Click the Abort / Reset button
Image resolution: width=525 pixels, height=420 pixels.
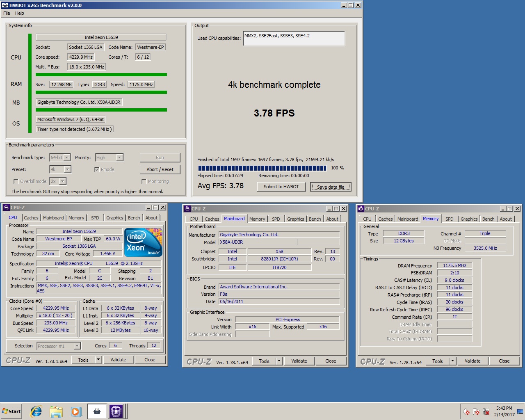coord(160,169)
